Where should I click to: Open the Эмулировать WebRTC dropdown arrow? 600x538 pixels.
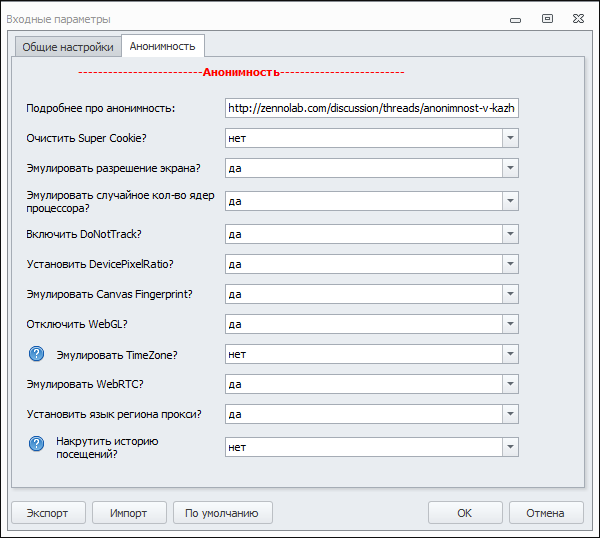[510, 384]
